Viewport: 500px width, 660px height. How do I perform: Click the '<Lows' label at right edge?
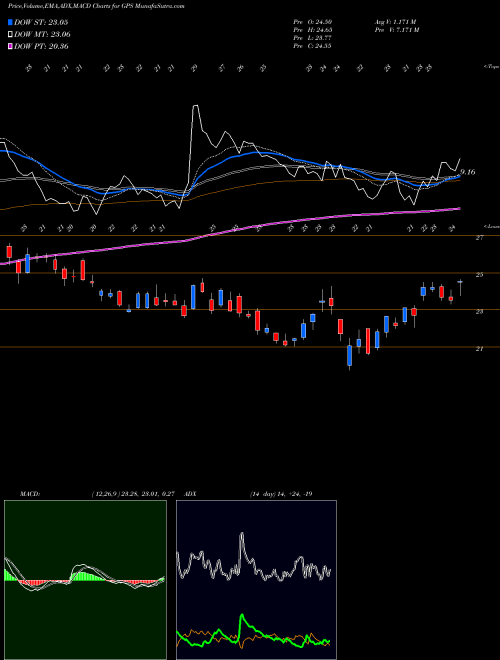pos(491,226)
